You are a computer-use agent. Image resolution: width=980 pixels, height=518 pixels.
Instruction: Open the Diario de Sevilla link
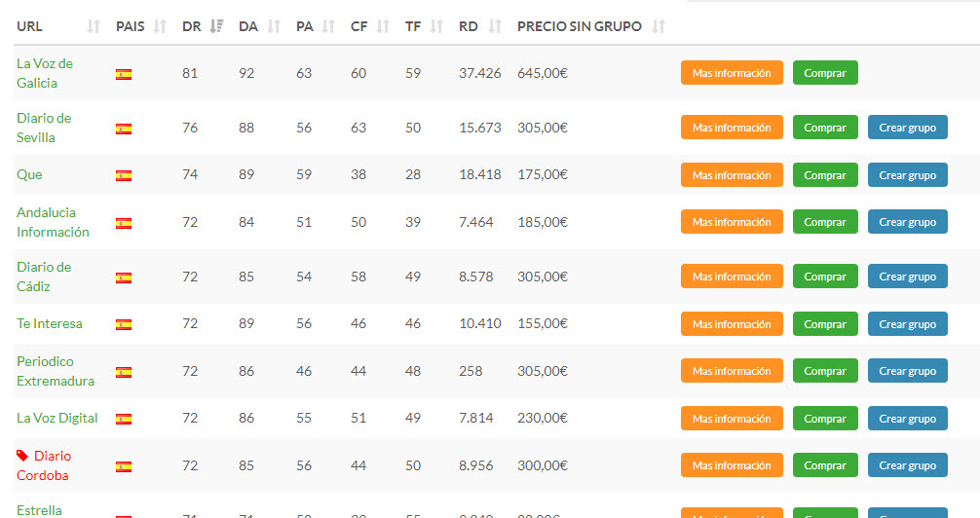(44, 128)
